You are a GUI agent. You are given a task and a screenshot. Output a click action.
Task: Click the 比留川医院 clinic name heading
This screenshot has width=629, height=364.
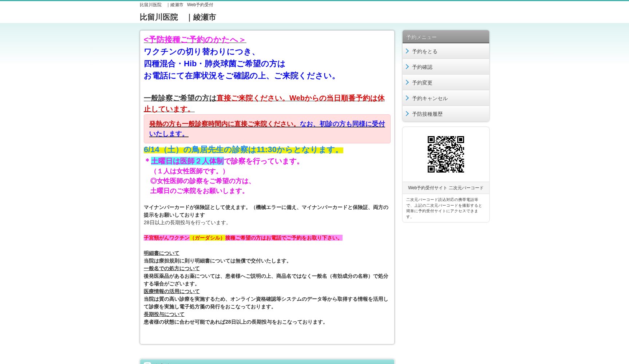(x=158, y=17)
